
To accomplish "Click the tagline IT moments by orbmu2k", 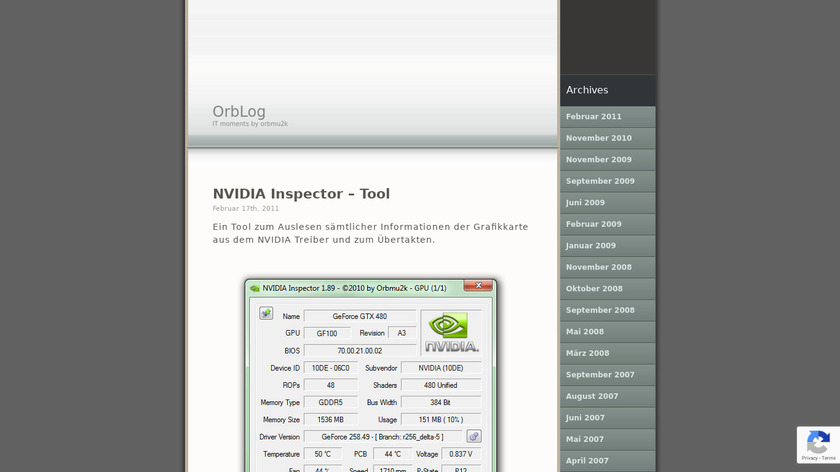I will pyautogui.click(x=250, y=124).
